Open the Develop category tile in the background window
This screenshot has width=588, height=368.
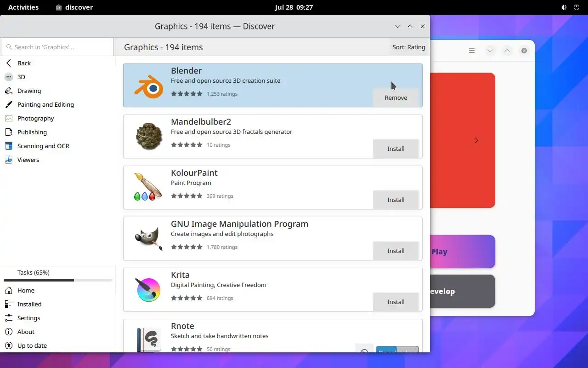tap(463, 291)
